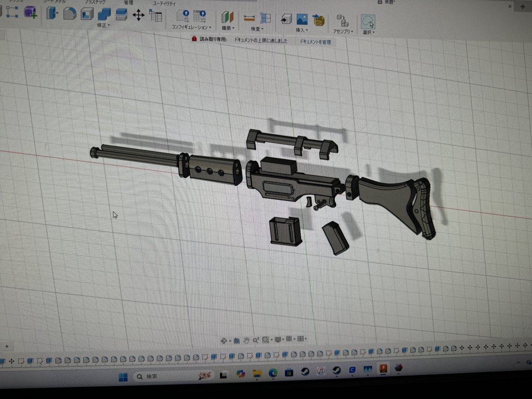Click the 読み取り専用 label
Viewport: 532px width, 399px height.
pyautogui.click(x=214, y=39)
